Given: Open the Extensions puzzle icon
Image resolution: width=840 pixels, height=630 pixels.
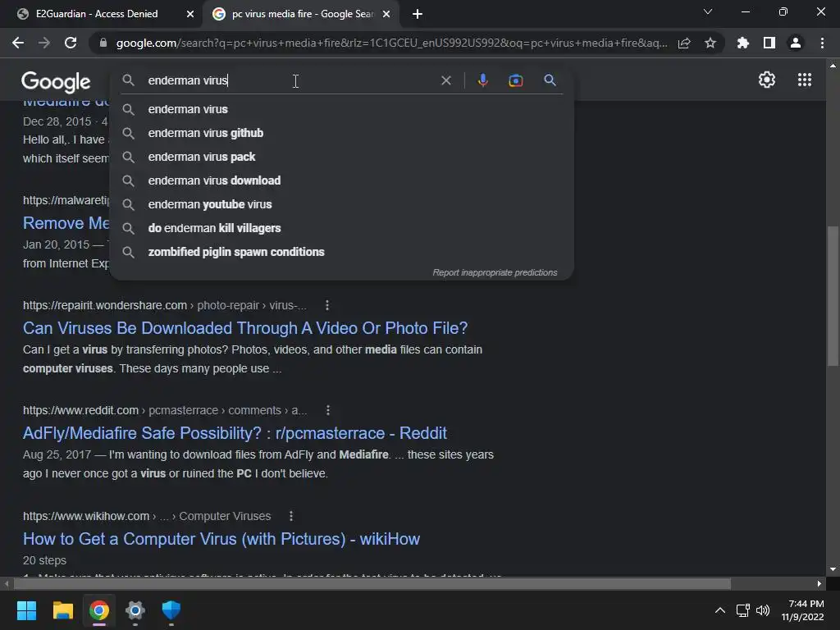Looking at the screenshot, I should (742, 43).
